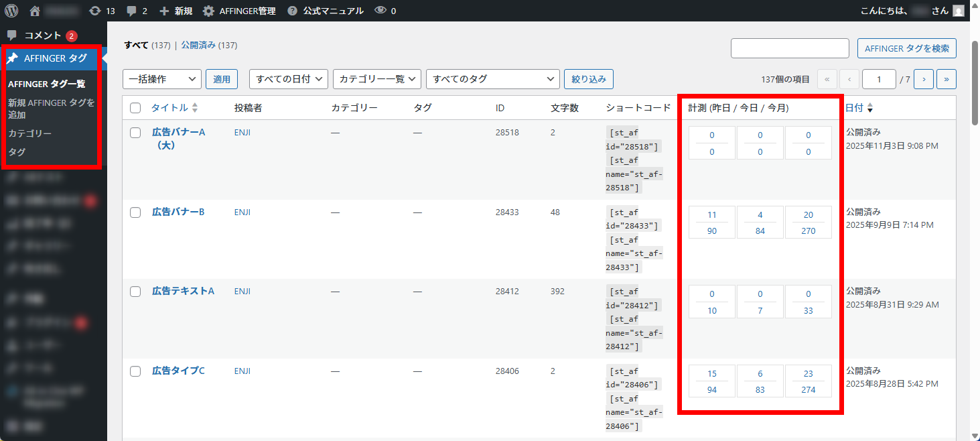Click the AFFINGER管理 gear icon
The width and height of the screenshot is (980, 441).
[209, 11]
